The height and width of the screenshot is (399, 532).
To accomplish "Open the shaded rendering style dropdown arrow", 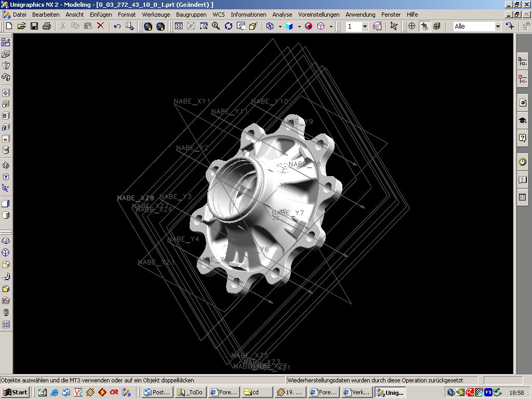I will click(299, 26).
